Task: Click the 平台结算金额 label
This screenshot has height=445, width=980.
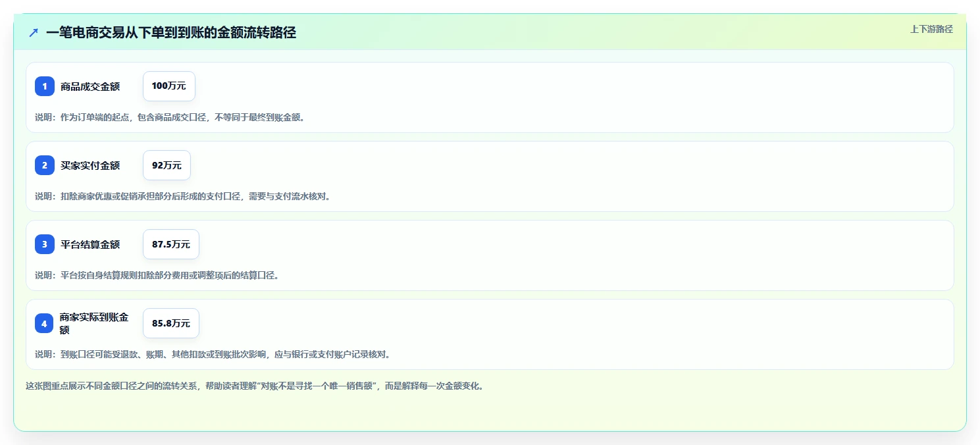Action: [x=90, y=244]
